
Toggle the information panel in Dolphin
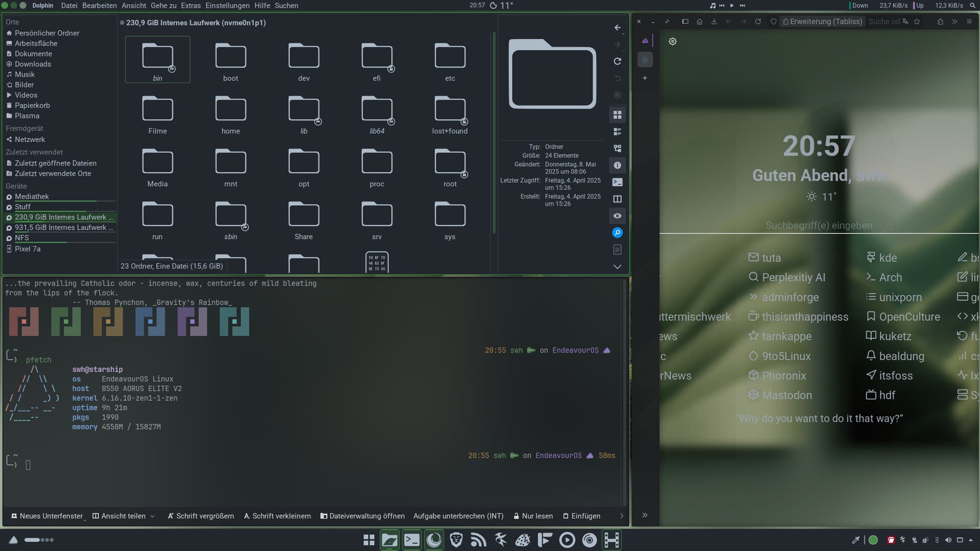tap(617, 165)
